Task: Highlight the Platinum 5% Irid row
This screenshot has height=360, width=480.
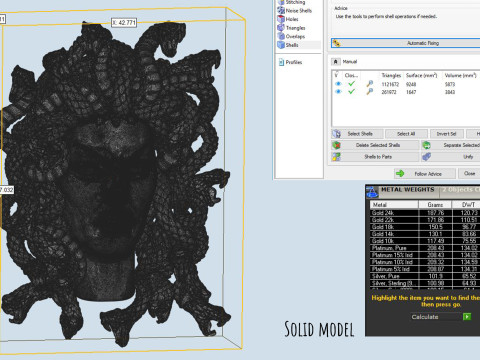Action: pos(425,269)
